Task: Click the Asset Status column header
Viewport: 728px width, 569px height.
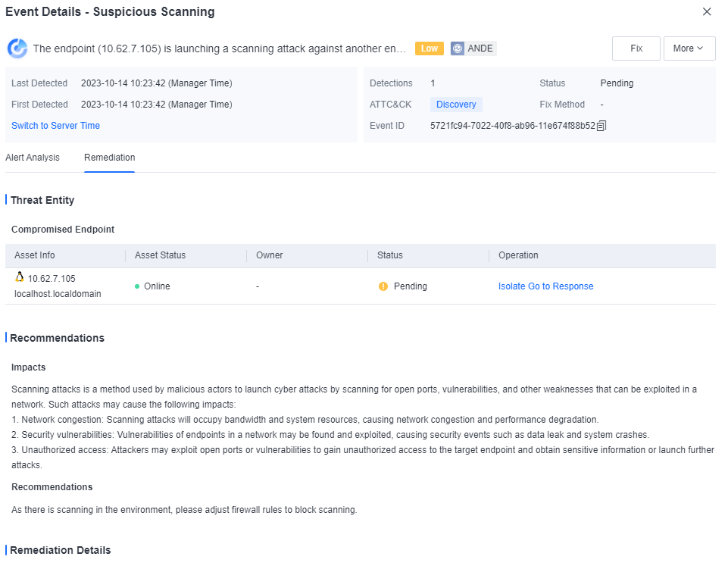Action: coord(160,255)
